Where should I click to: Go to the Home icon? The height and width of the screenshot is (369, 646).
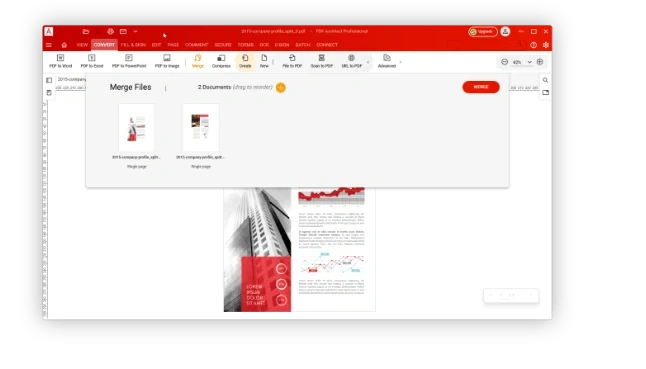64,45
